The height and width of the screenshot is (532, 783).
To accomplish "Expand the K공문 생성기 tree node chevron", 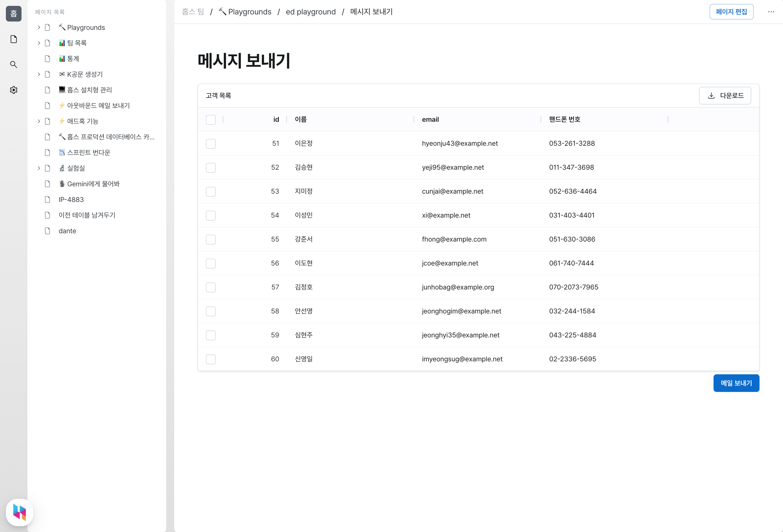I will tap(39, 74).
